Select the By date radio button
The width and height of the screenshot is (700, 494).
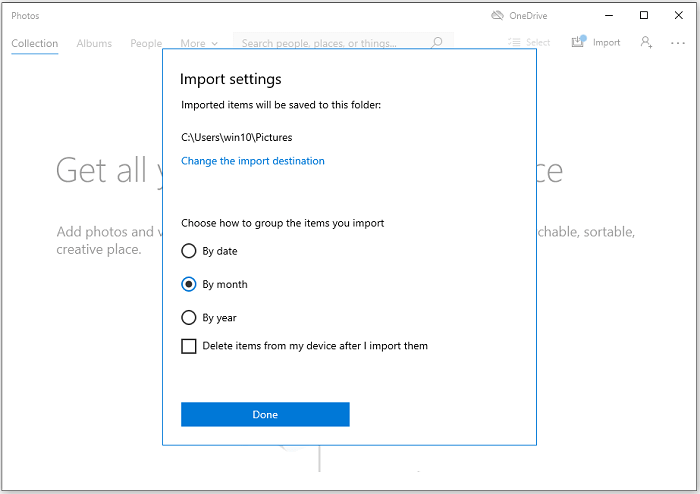[188, 251]
